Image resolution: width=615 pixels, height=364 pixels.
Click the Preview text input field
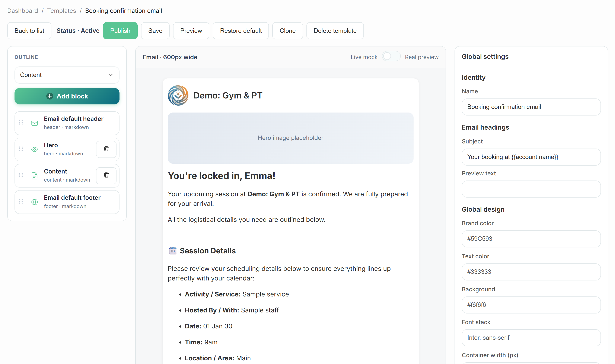[531, 189]
